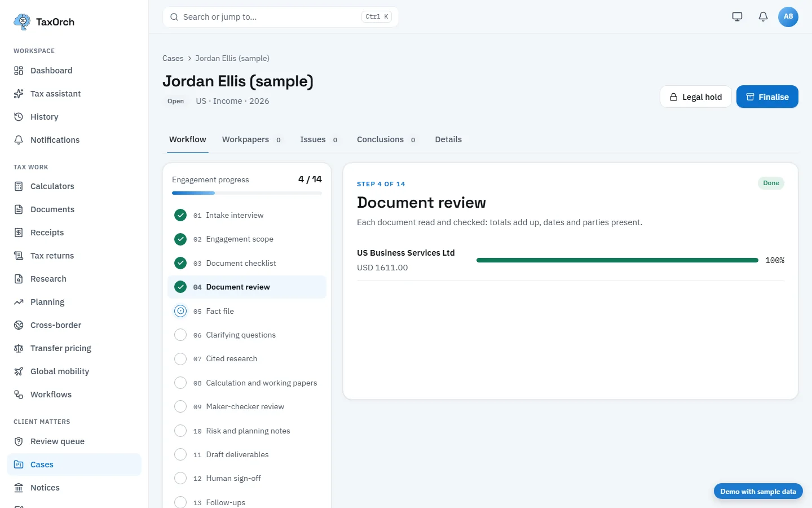This screenshot has height=508, width=812.
Task: Open the A8 user avatar
Action: 788,17
